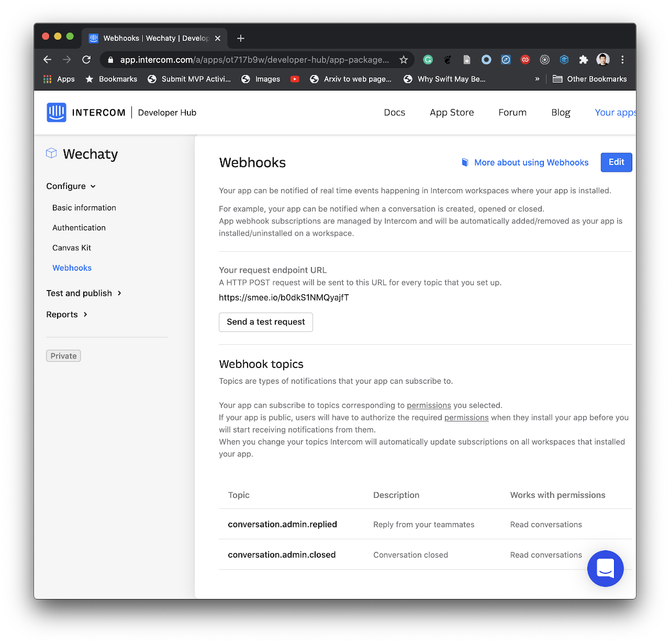The height and width of the screenshot is (644, 670).
Task: Open Docs in the top navigation
Action: 395,113
